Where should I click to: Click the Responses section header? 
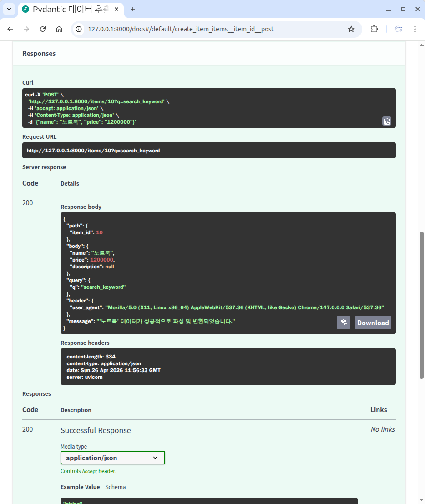39,54
